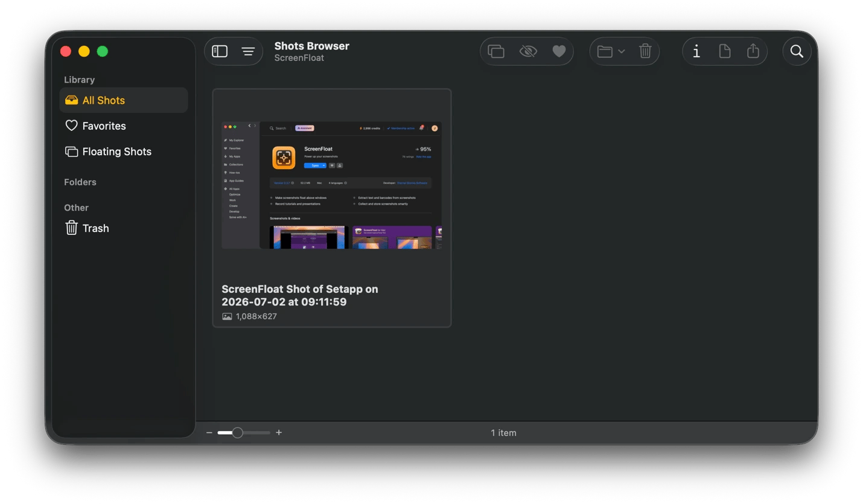This screenshot has height=504, width=863.
Task: Click the Folders section header
Action: 80,182
